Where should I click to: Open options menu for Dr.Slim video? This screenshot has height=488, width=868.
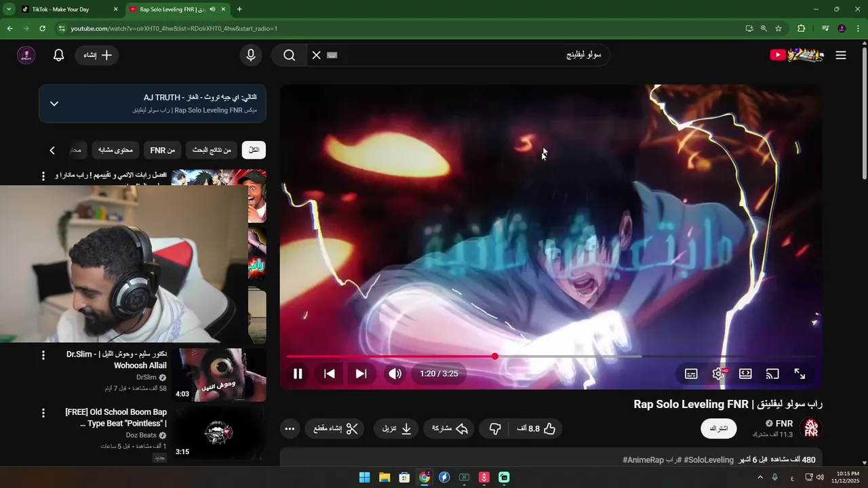click(x=43, y=355)
